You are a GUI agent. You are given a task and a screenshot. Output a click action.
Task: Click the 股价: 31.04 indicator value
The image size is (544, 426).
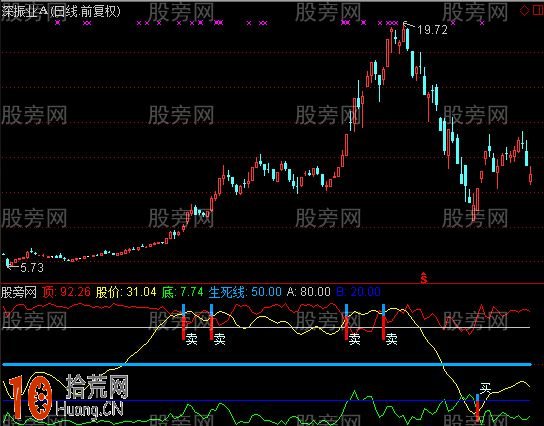point(126,292)
